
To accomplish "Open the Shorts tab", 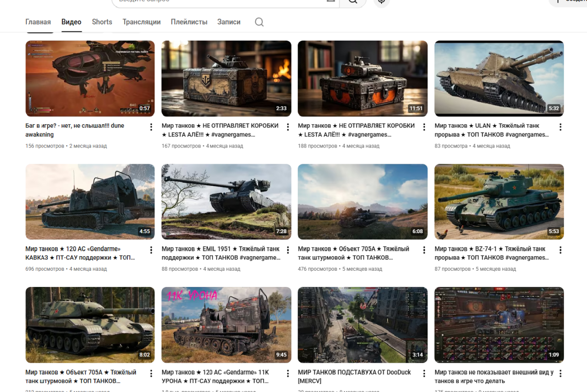I will click(x=102, y=22).
